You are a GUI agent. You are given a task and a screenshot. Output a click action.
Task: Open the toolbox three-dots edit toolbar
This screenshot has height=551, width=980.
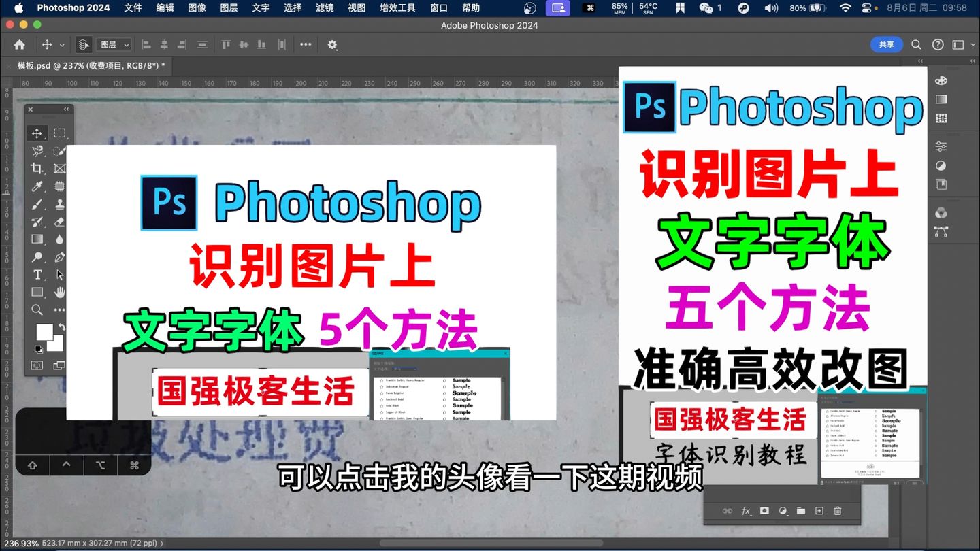point(60,310)
